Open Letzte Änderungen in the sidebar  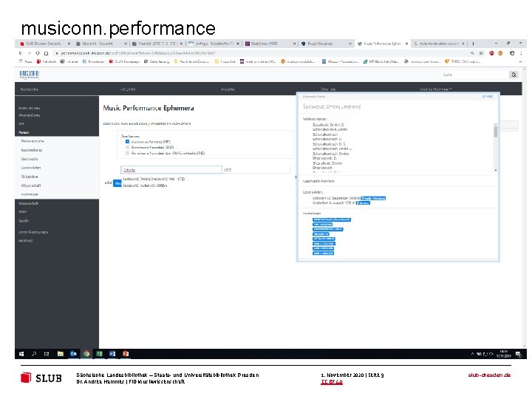pos(33,232)
